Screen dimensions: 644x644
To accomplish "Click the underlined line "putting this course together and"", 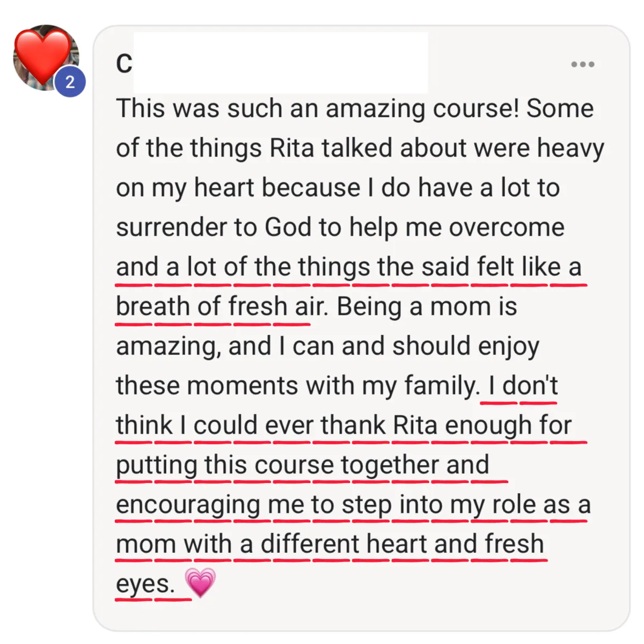I will [x=302, y=465].
